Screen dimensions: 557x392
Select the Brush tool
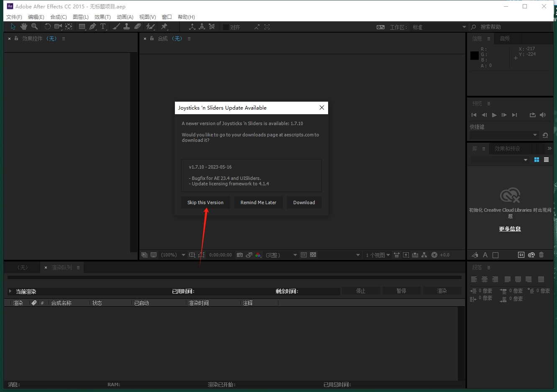point(116,26)
